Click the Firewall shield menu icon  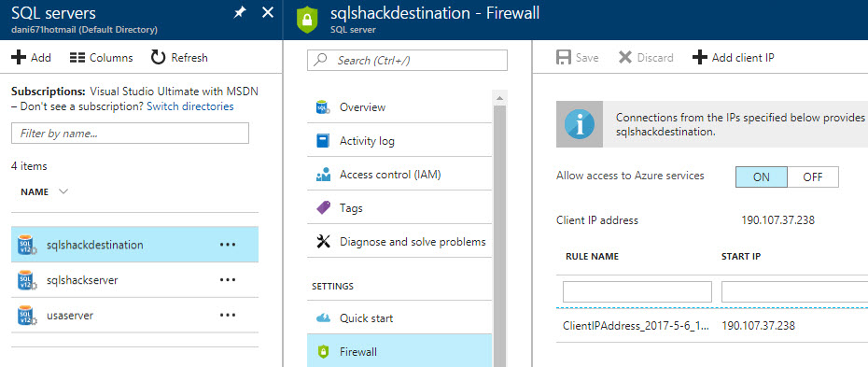tap(323, 351)
